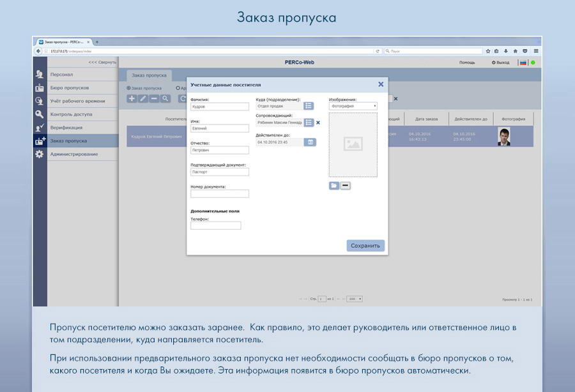Click the Add (plus) toolbar icon

tap(132, 98)
